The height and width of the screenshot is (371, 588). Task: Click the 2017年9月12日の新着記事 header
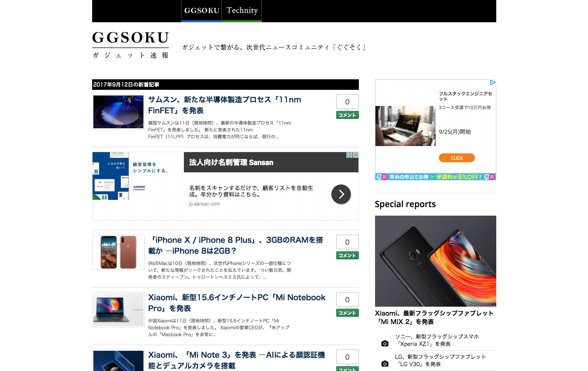pyautogui.click(x=226, y=85)
